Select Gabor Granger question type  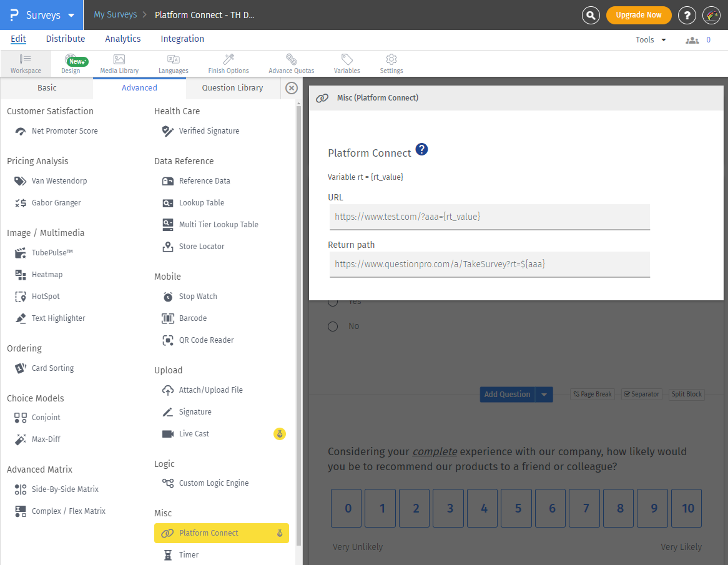47,202
